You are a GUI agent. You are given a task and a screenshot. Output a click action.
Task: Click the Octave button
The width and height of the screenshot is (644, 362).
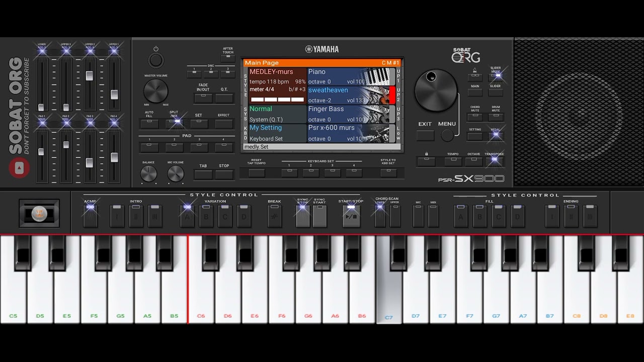tap(473, 161)
